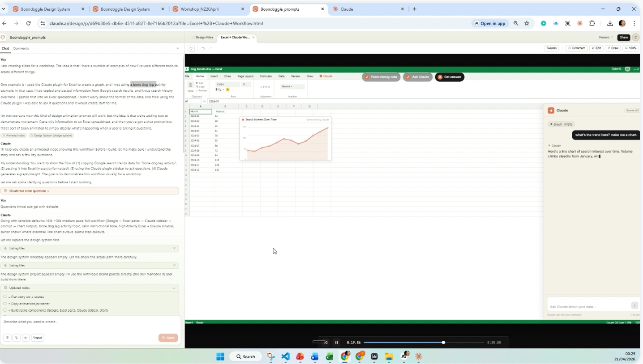643x364 pixels.
Task: Click the Import button
Action: [38, 338]
